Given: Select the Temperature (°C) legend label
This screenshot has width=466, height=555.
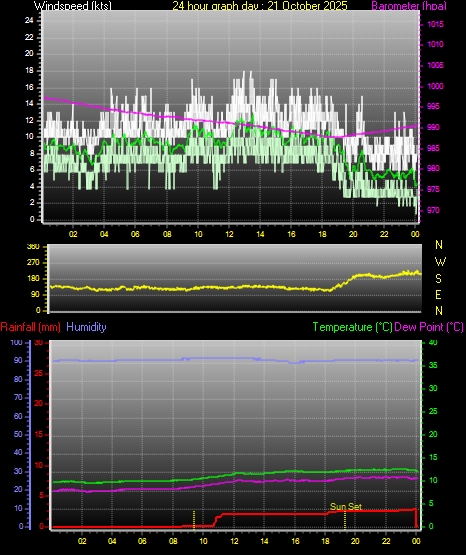Looking at the screenshot, I should [352, 327].
